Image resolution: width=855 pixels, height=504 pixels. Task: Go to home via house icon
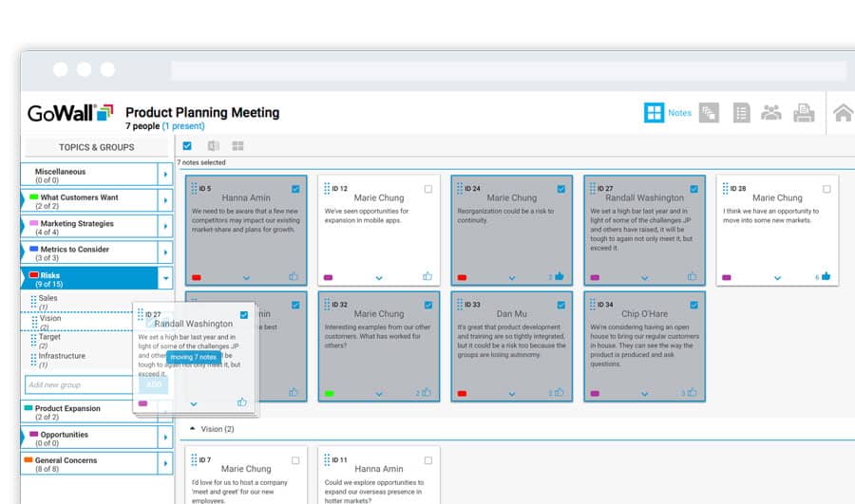point(842,113)
